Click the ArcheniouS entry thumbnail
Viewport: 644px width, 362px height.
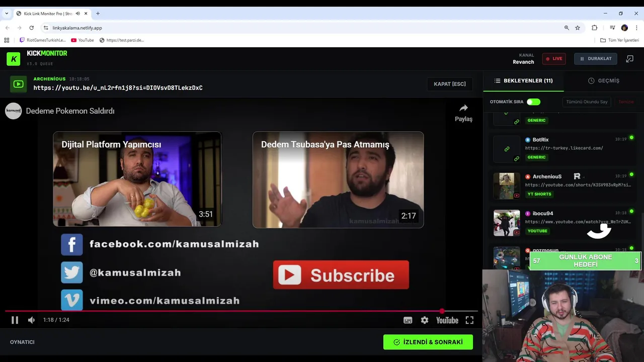pyautogui.click(x=507, y=186)
